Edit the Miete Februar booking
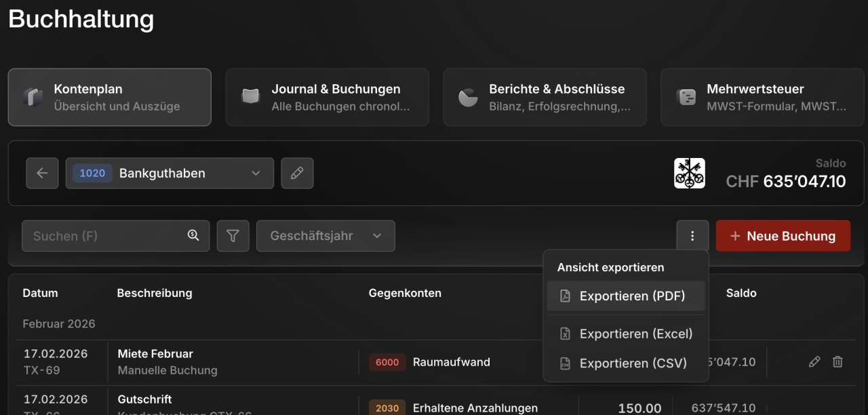Screen dimensions: 868x415 coord(814,362)
